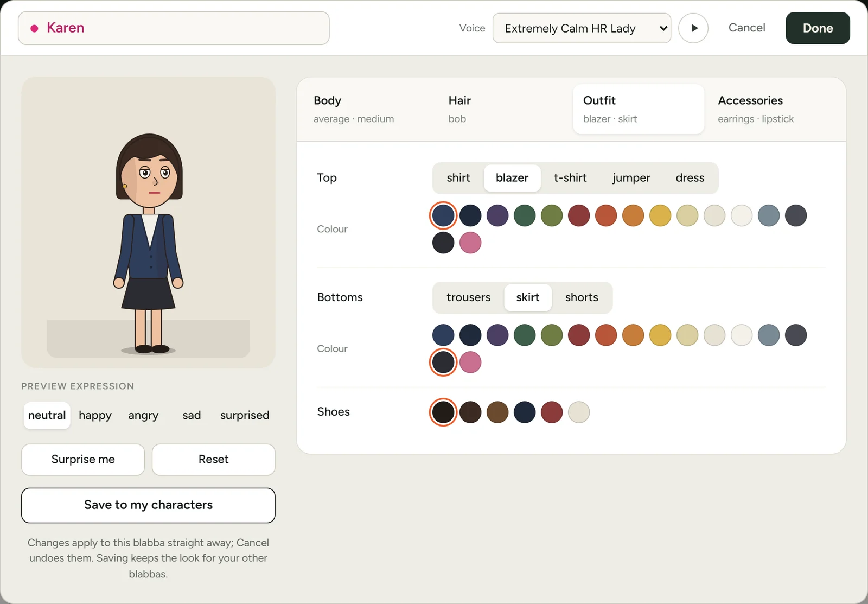Pick the slate blue top colour
The width and height of the screenshot is (868, 604).
coord(769,215)
